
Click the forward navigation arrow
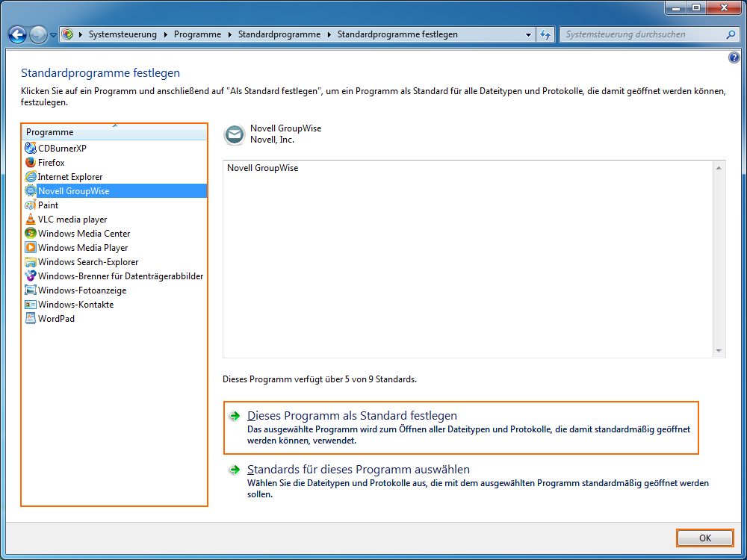[x=38, y=34]
